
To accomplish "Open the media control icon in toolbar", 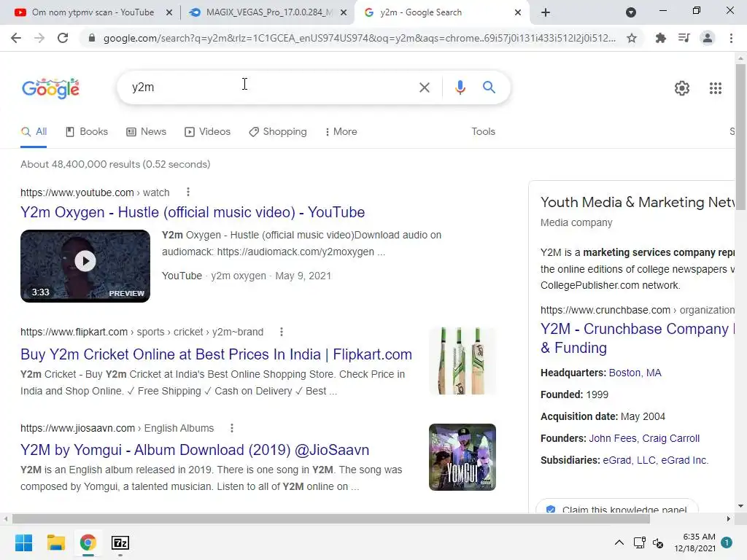I will 684,38.
